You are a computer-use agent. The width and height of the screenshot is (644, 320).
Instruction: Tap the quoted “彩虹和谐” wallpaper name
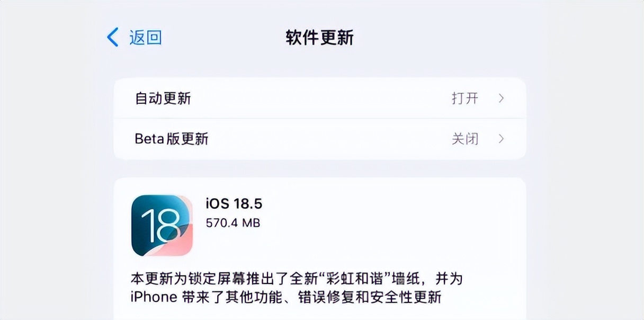pyautogui.click(x=352, y=279)
